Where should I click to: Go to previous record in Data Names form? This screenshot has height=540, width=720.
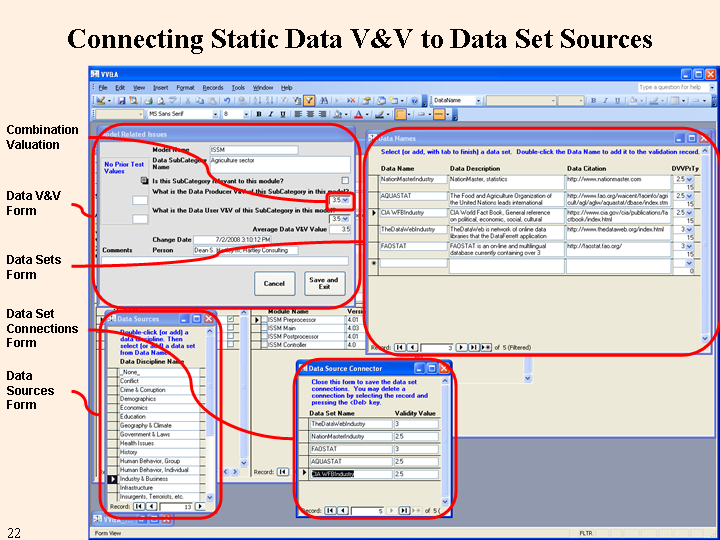tap(412, 346)
